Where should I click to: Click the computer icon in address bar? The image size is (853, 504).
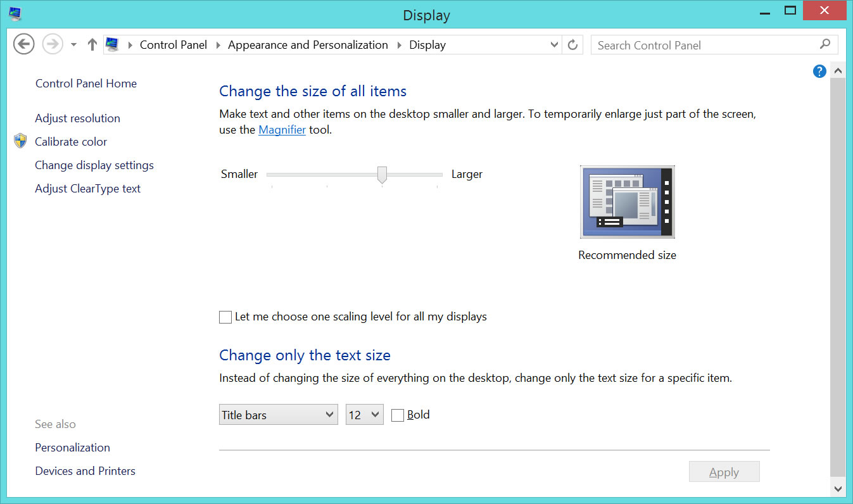click(112, 45)
